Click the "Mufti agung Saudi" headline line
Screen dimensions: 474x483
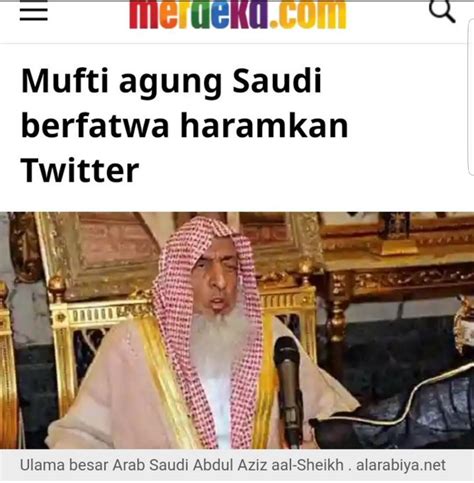171,81
